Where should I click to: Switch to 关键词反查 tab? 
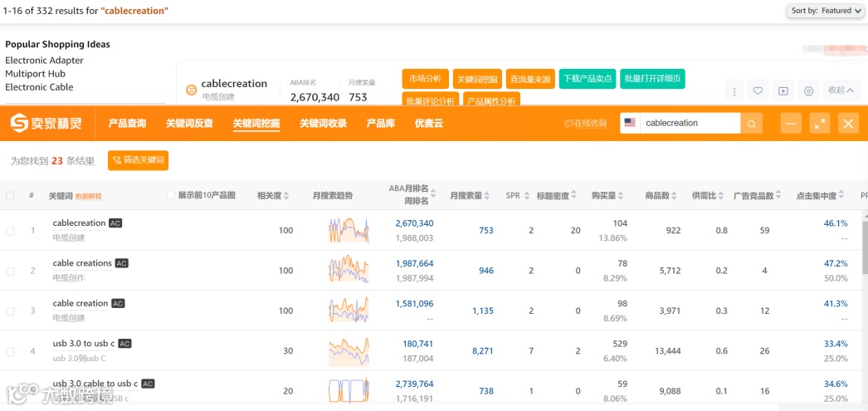tap(189, 123)
